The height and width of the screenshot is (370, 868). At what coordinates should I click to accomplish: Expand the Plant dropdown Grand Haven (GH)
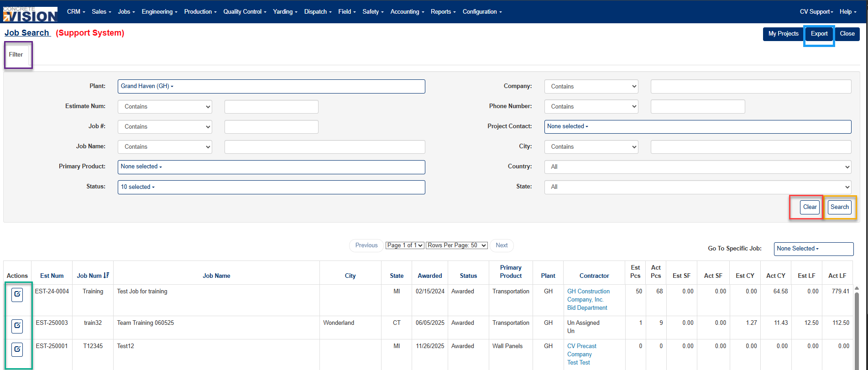click(x=271, y=86)
